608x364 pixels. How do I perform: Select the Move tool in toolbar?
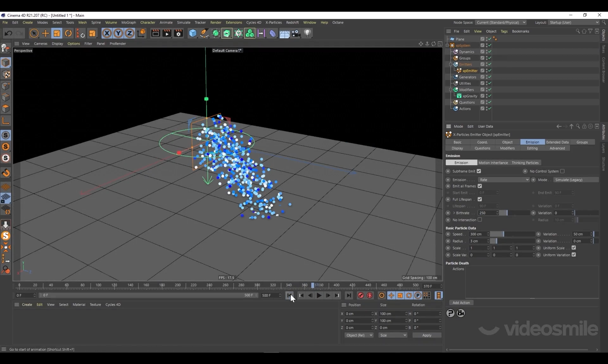click(45, 33)
